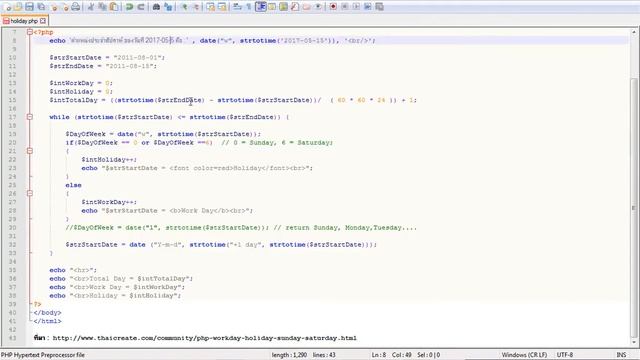Toggle file monitoring eye icon

[318, 7]
